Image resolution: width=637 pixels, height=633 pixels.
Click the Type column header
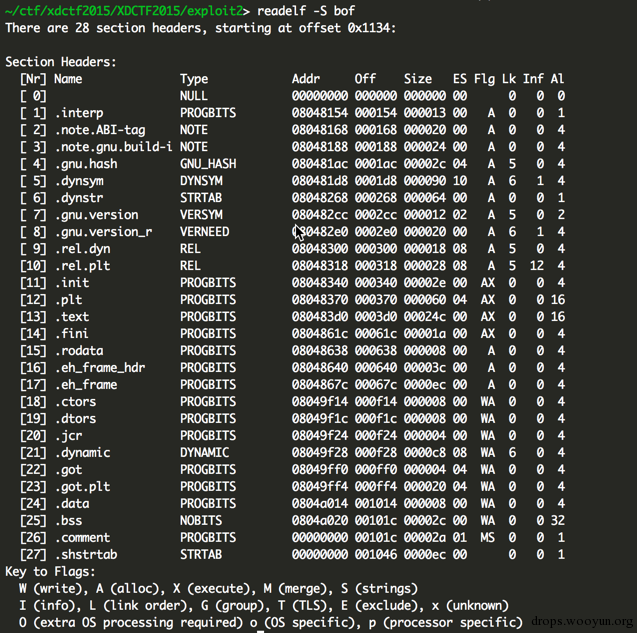coord(194,79)
